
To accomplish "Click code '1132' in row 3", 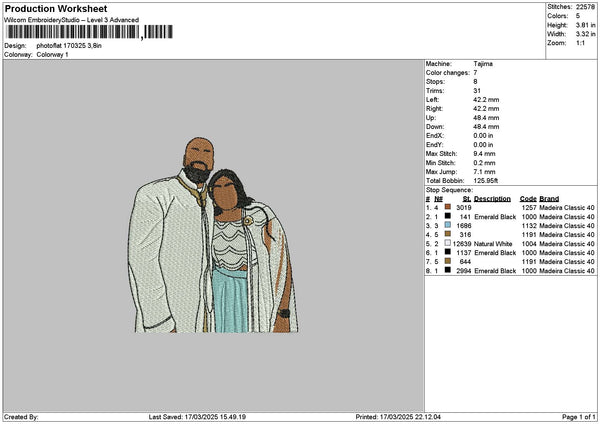I will click(529, 225).
